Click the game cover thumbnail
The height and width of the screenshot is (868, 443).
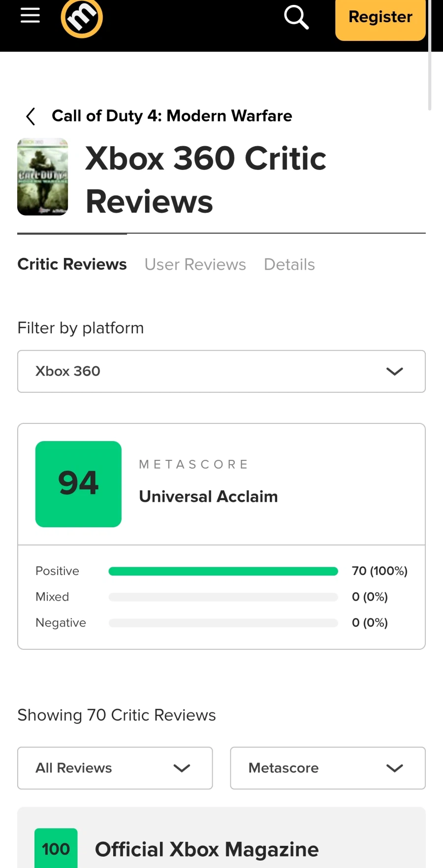click(43, 177)
